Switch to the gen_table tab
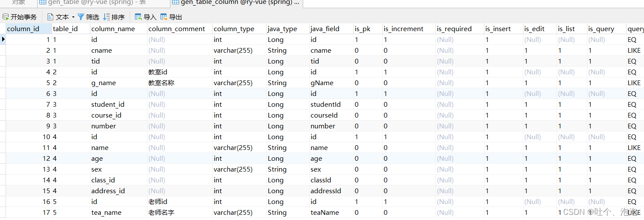644x220 pixels. (x=103, y=3)
